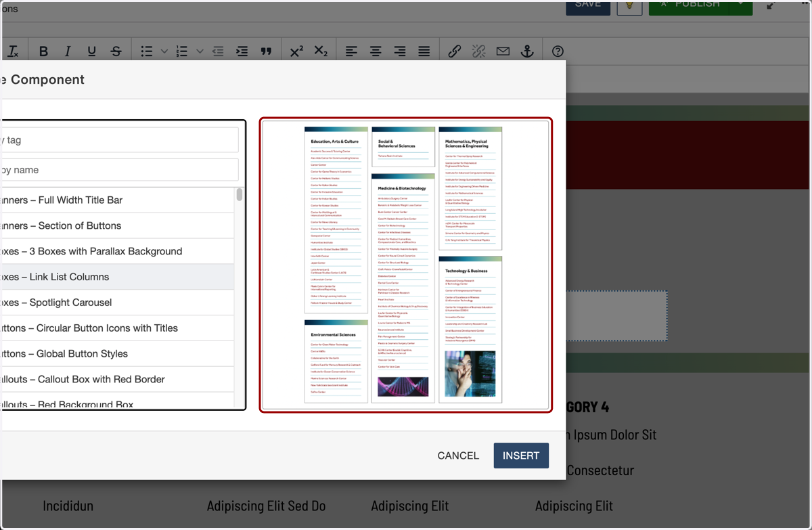Insert a bulleted list
Screen dimensions: 812x530
pos(147,51)
